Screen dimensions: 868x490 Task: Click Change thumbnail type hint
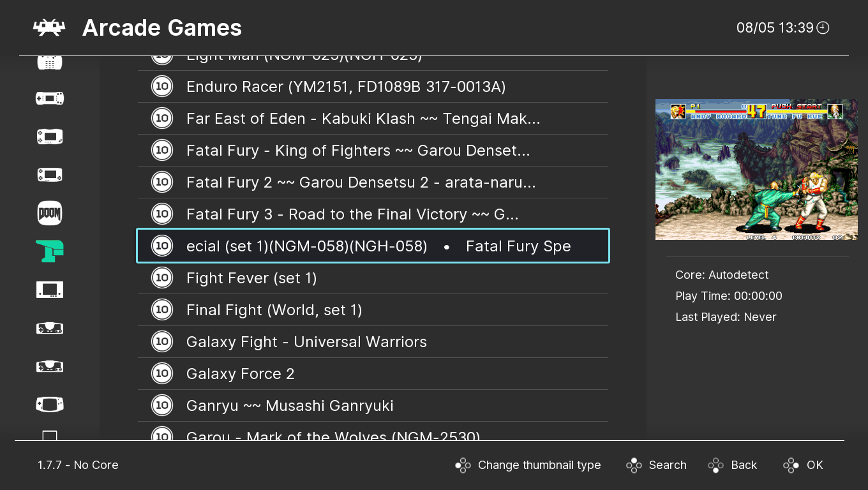click(x=528, y=465)
